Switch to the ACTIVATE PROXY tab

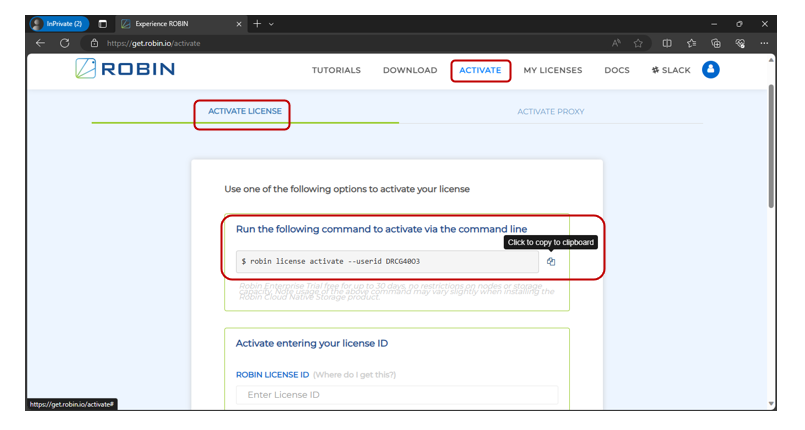tap(551, 111)
